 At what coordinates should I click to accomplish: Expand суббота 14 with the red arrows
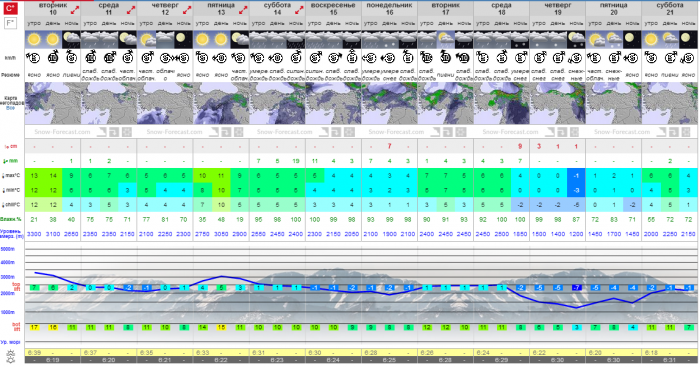coord(299,9)
